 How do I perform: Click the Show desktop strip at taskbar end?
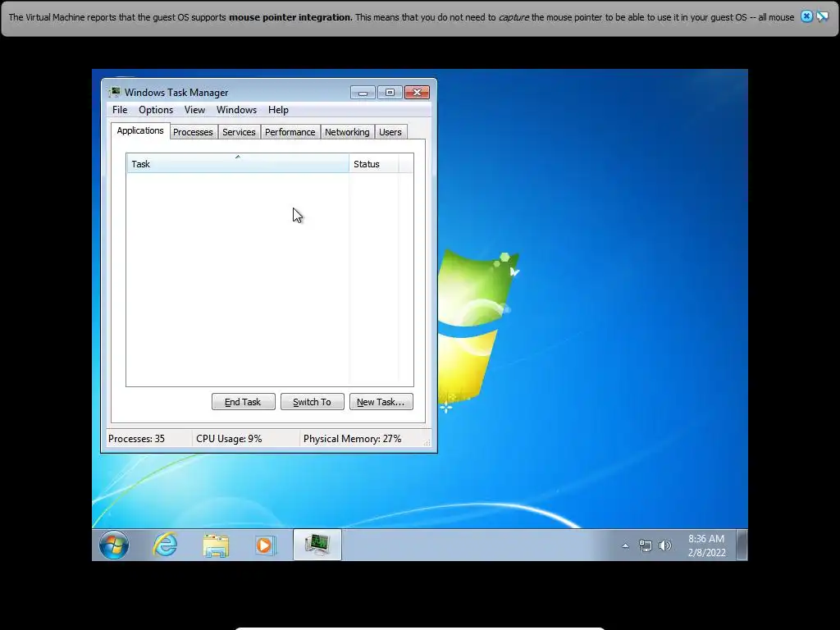click(742, 545)
